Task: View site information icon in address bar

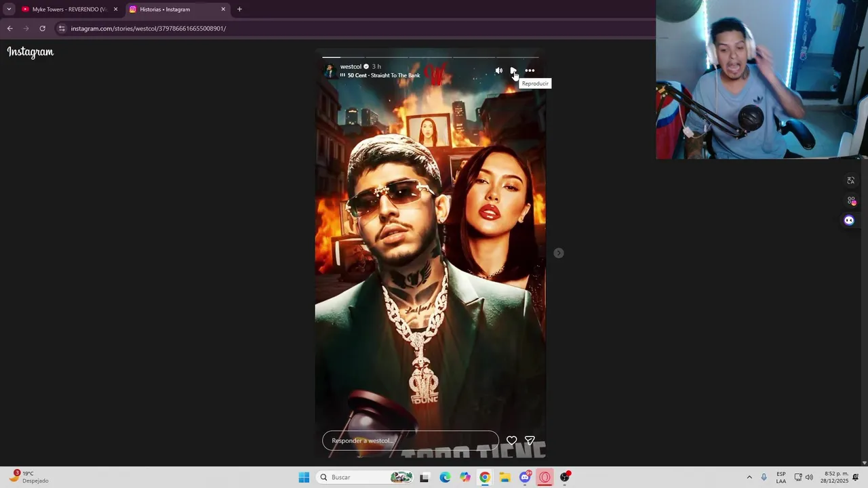Action: coord(62,28)
